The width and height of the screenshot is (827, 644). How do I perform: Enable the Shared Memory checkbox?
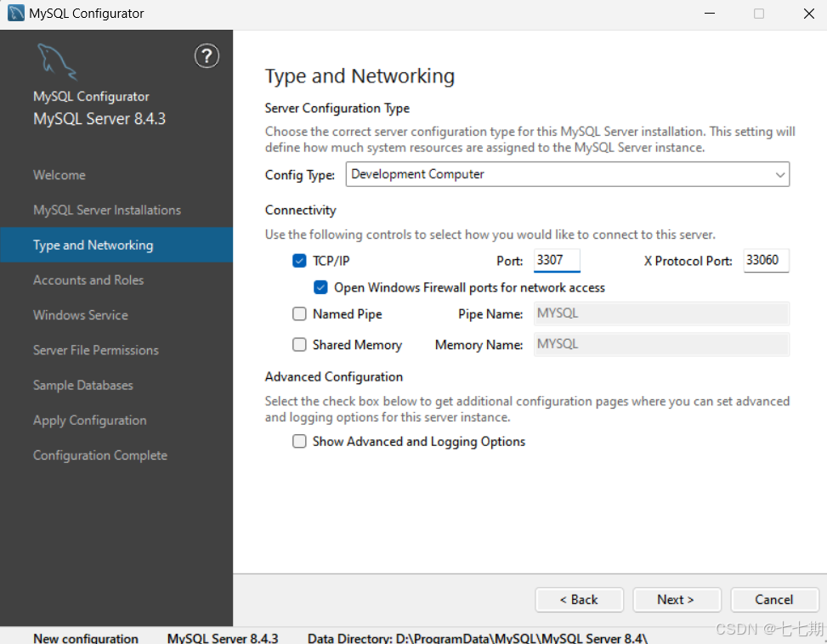click(299, 345)
